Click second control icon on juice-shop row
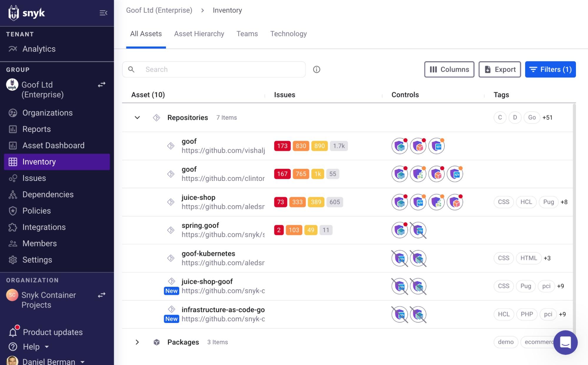 [x=418, y=202]
